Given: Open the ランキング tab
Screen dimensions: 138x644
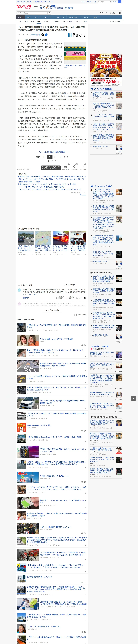Looking at the screenshot, I should coord(86,17).
